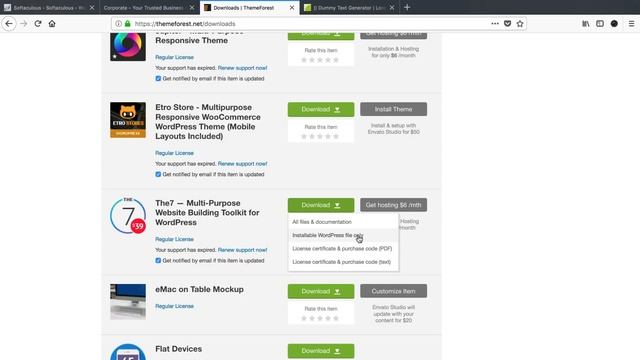Go back with the browser back arrow
The width and height of the screenshot is (640, 360).
(x=9, y=24)
